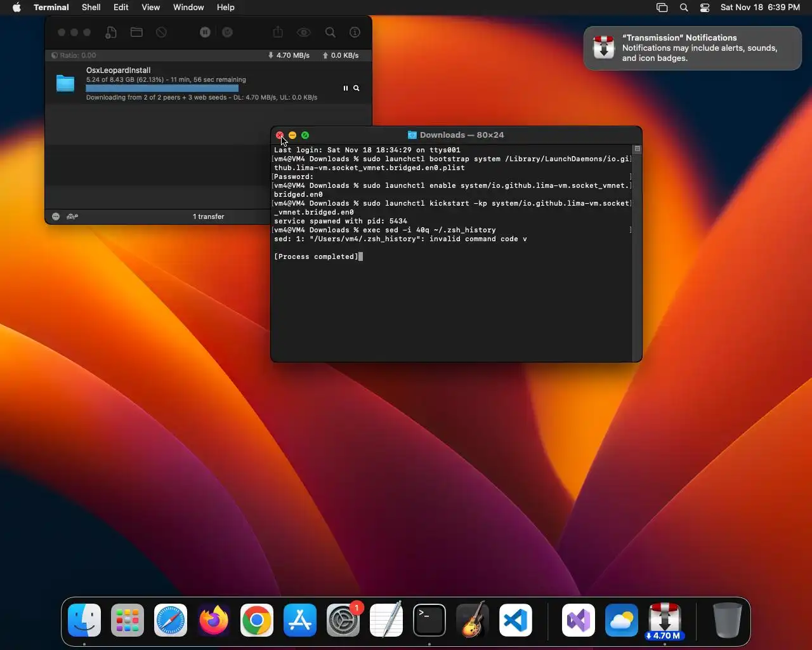
Task: Click the Transmission Notifications banner
Action: coord(693,48)
